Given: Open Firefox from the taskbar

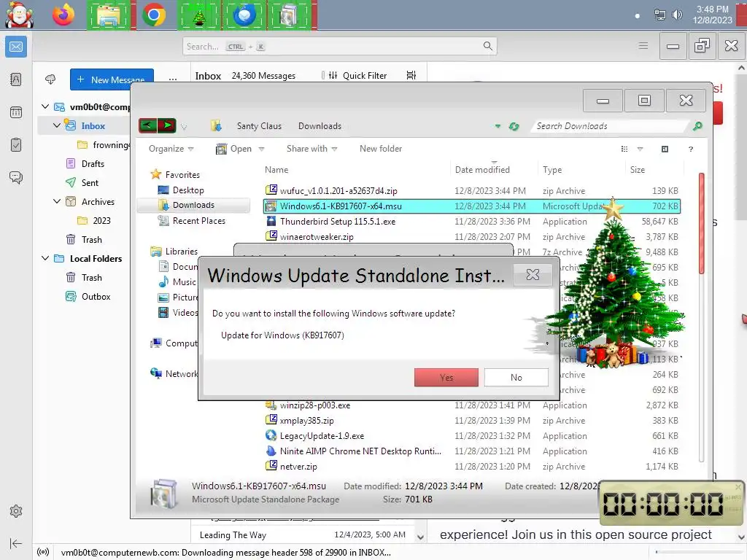Looking at the screenshot, I should [x=63, y=15].
